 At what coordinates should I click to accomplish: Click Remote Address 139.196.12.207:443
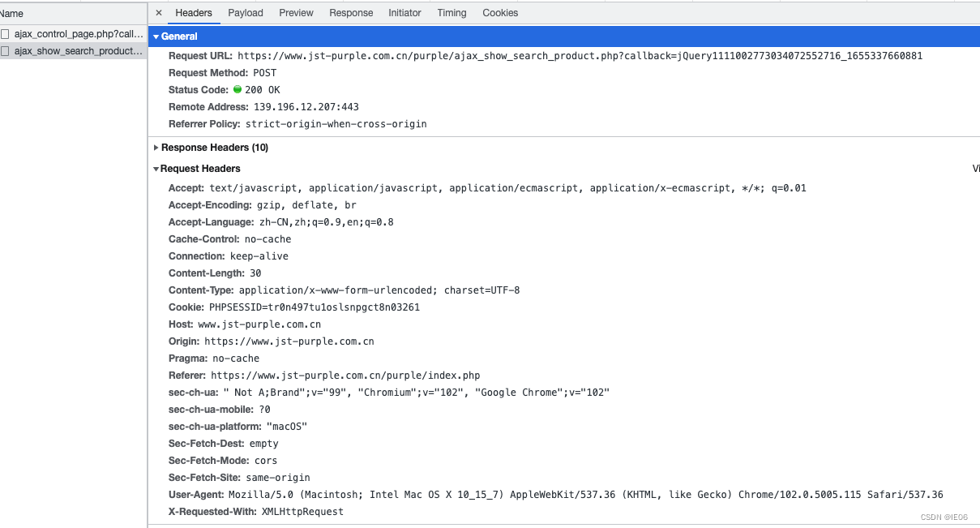[x=306, y=107]
